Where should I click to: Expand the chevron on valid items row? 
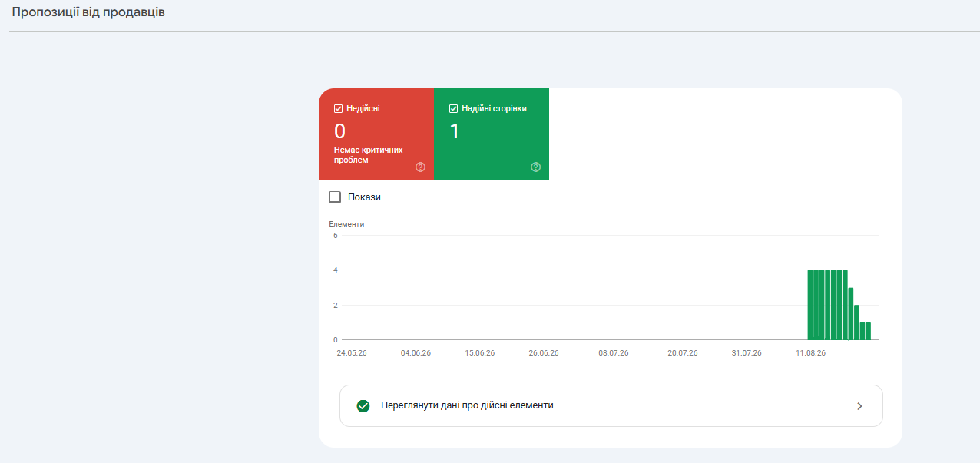click(x=859, y=406)
